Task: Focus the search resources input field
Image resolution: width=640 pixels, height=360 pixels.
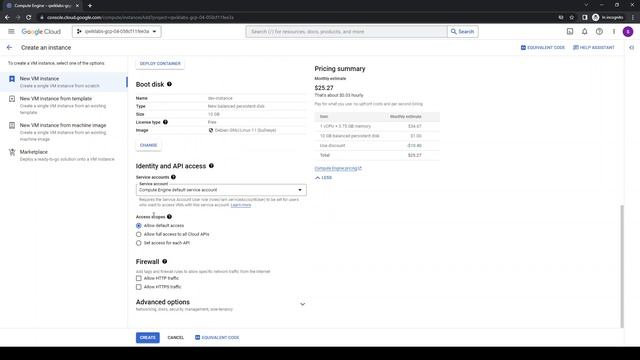Action: point(346,31)
